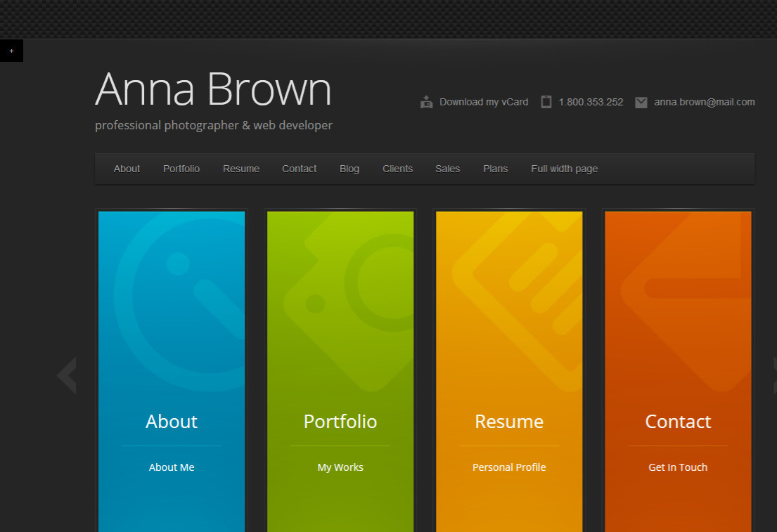The width and height of the screenshot is (777, 532).
Task: Click the vCard download icon
Action: [x=426, y=102]
